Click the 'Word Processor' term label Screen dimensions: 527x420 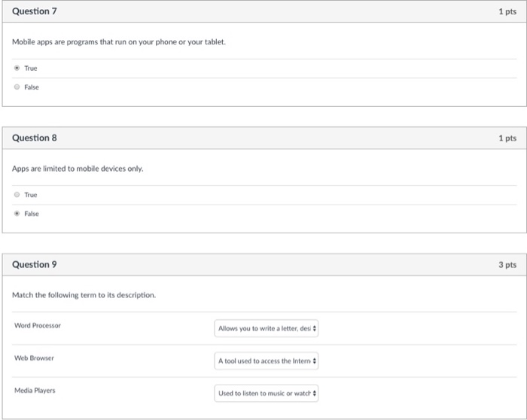click(x=38, y=326)
